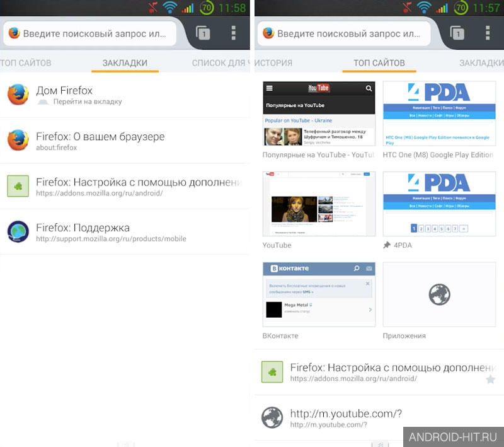
Task: Open Дом Firefox bookmark
Action: click(125, 95)
